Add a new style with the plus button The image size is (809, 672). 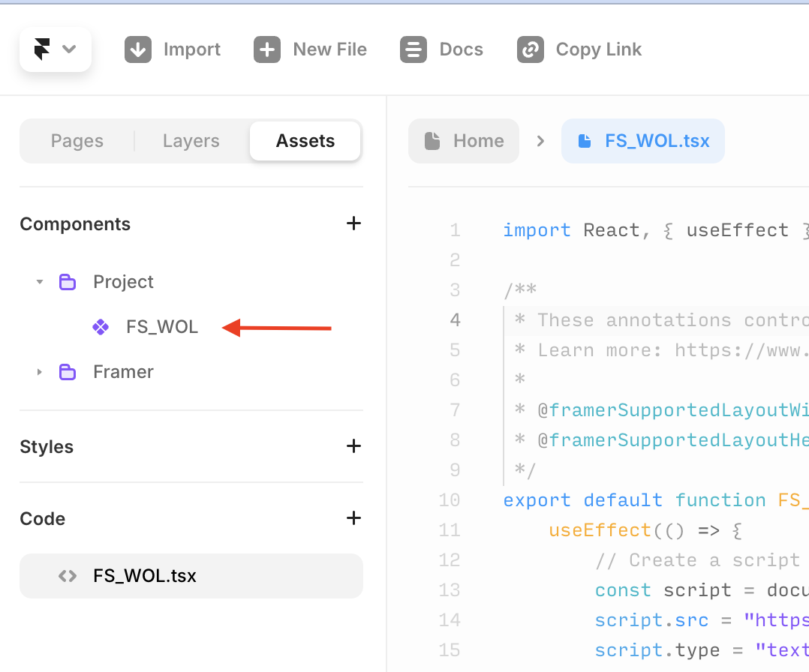click(353, 445)
